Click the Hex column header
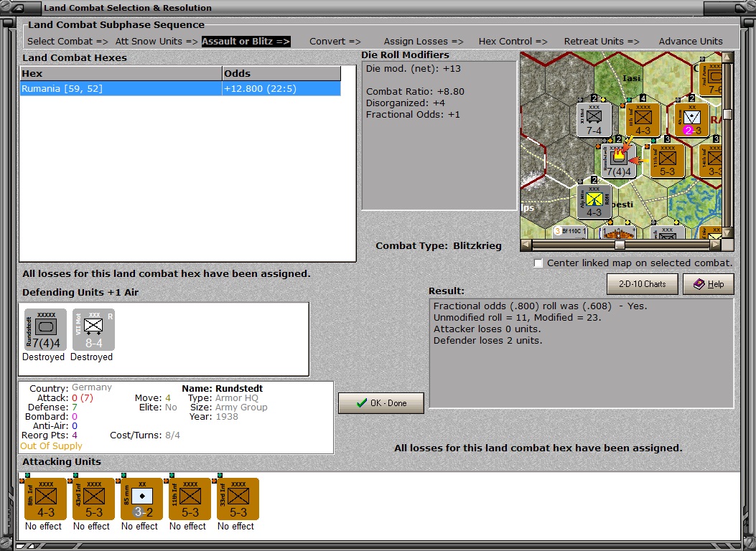 [121, 74]
